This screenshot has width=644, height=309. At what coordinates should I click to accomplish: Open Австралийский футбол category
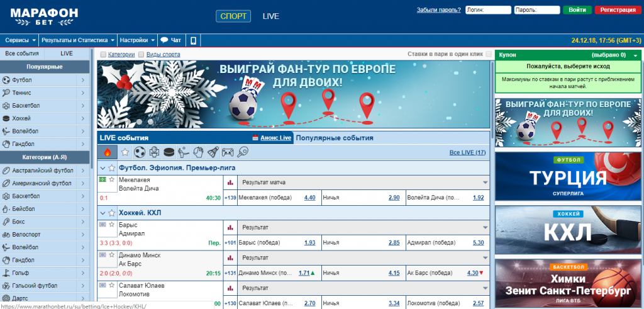(43, 171)
